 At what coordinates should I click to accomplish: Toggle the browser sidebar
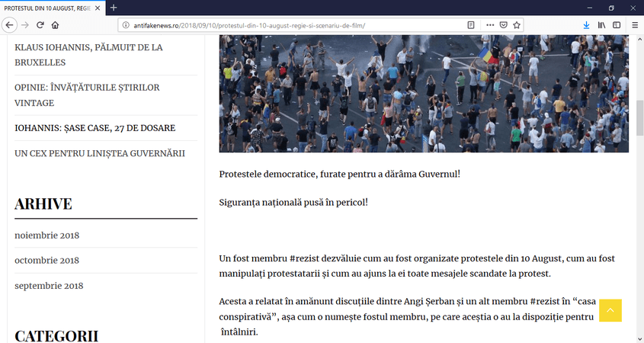pos(617,25)
